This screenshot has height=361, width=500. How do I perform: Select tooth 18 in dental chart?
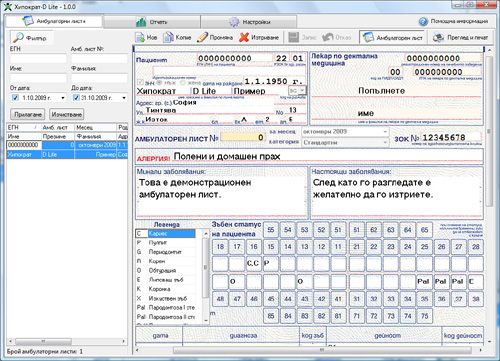coord(220,247)
